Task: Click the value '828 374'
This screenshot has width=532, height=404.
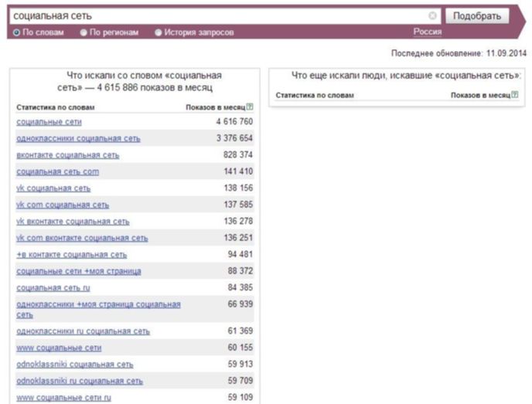Action: 238,154
